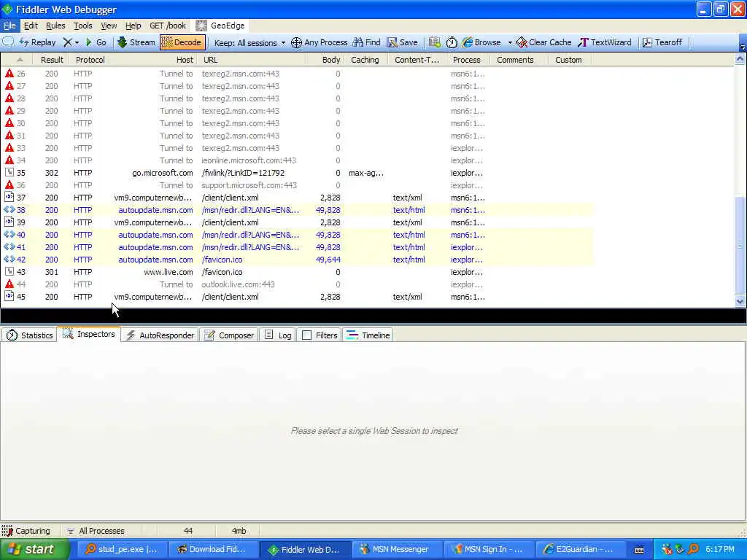This screenshot has height=560, width=747.
Task: Select session 44 outlook.live.com tunnel icon
Action: point(9,284)
